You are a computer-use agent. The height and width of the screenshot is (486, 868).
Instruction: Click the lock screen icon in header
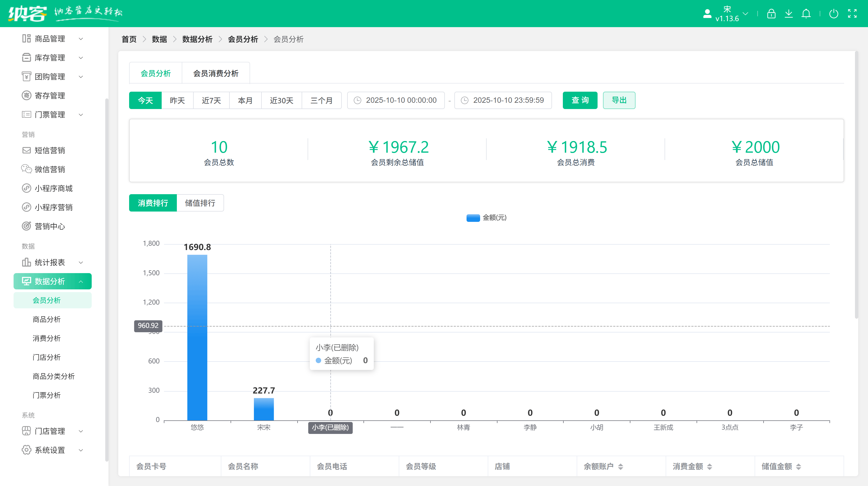(771, 14)
